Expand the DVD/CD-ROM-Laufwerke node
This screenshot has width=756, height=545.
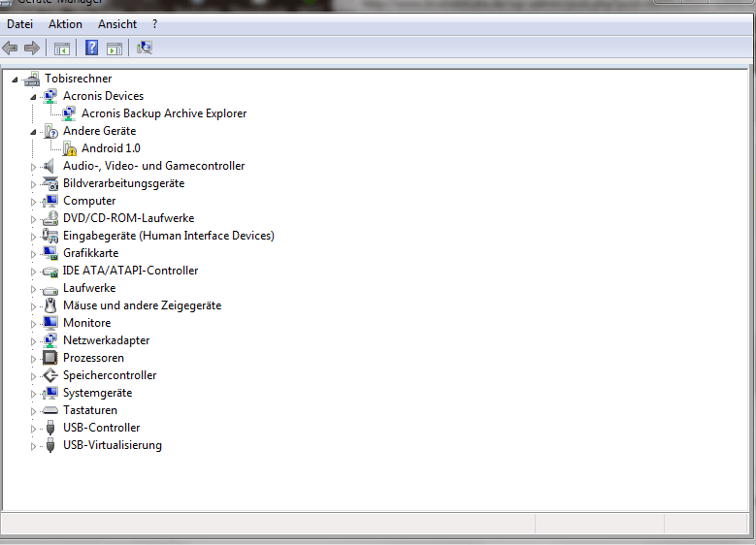pyautogui.click(x=33, y=219)
